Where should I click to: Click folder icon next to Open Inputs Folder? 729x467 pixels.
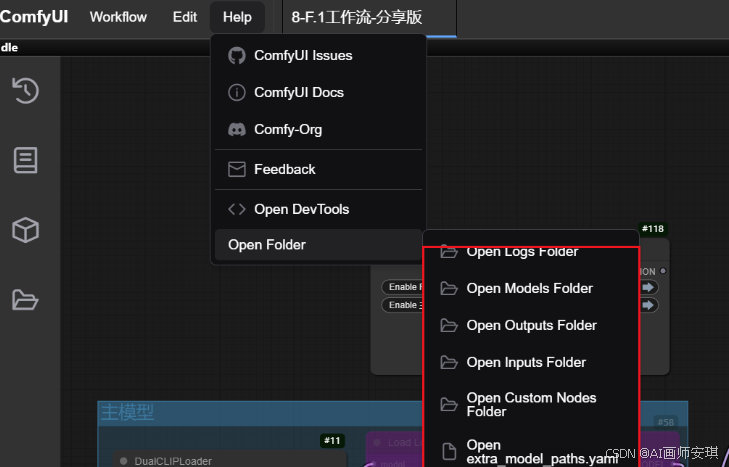click(x=449, y=362)
